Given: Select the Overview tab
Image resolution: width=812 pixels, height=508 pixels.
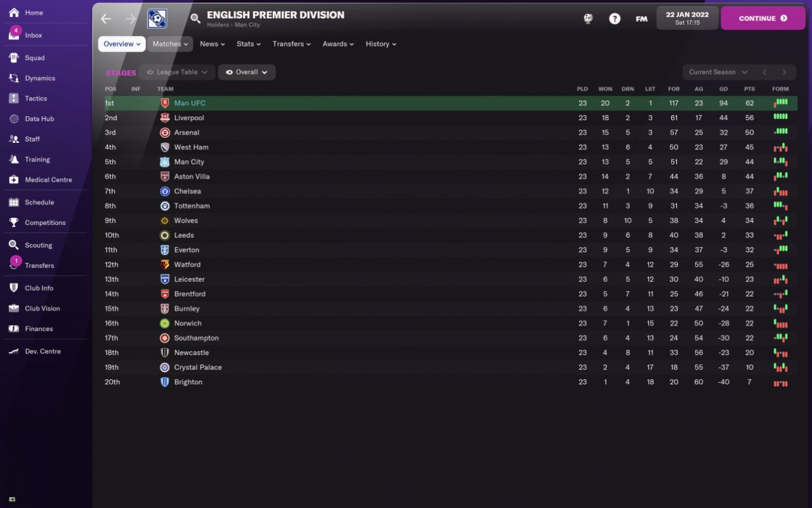Looking at the screenshot, I should pos(122,44).
